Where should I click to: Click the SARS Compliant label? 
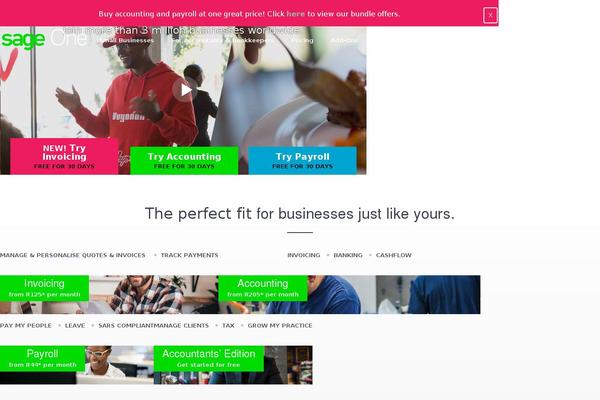(x=126, y=326)
